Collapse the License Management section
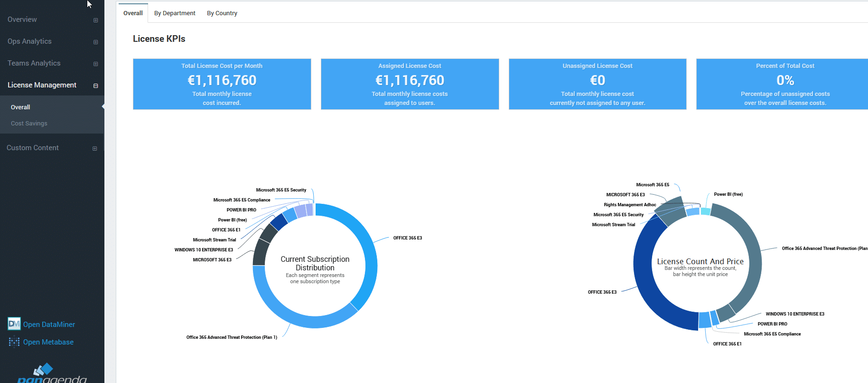868x383 pixels. click(x=95, y=86)
